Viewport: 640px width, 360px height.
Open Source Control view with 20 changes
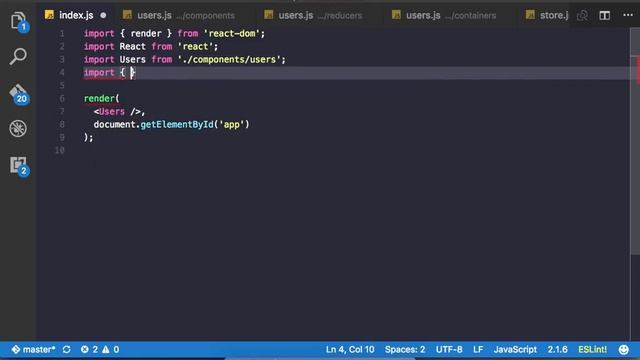pyautogui.click(x=19, y=94)
